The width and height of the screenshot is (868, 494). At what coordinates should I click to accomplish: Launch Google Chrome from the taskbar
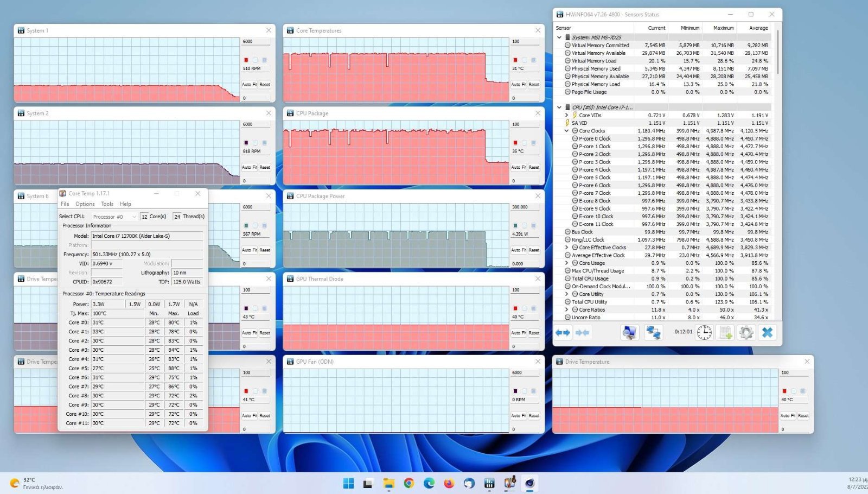(x=409, y=483)
